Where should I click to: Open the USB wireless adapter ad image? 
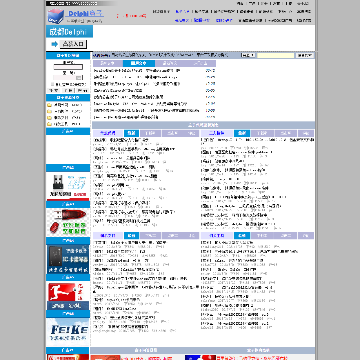pyautogui.click(x=68, y=185)
